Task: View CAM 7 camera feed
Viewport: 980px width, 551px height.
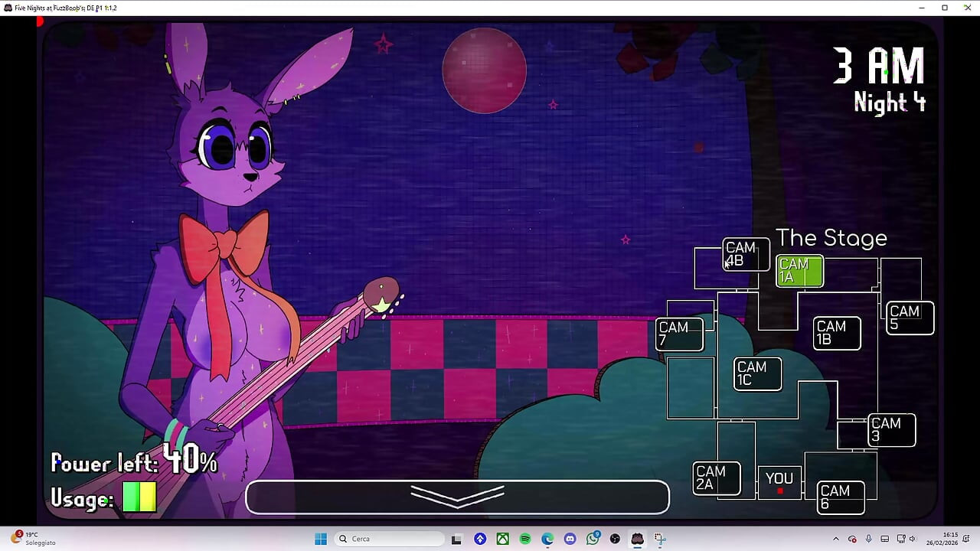Action: tap(680, 334)
